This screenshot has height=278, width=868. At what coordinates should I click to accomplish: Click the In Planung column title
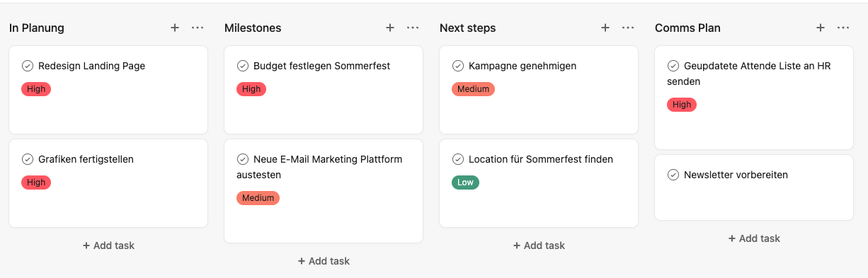pos(37,28)
